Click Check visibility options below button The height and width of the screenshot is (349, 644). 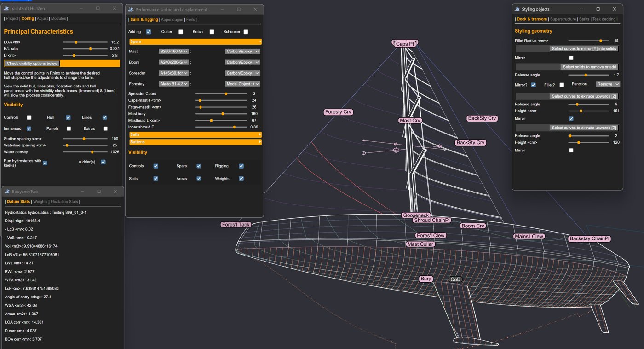pyautogui.click(x=32, y=64)
